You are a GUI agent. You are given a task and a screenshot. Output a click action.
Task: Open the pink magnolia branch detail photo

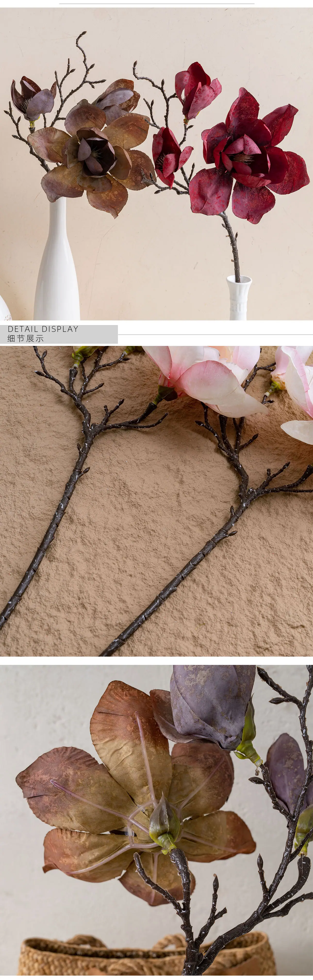tap(156, 501)
